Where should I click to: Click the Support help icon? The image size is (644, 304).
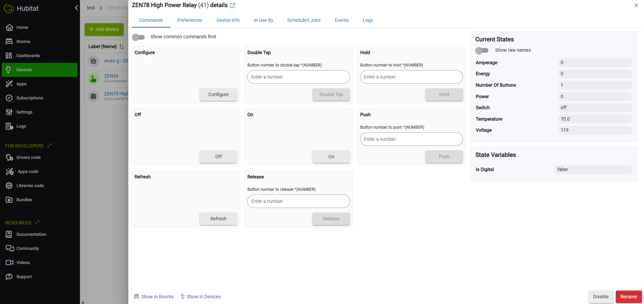coord(9,277)
